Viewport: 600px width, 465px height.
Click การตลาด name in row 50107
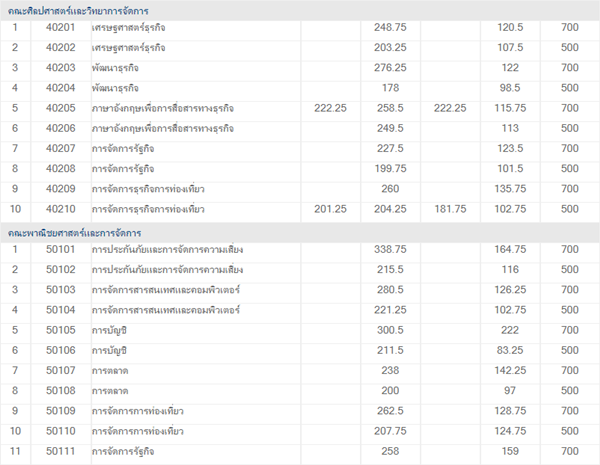(x=110, y=371)
